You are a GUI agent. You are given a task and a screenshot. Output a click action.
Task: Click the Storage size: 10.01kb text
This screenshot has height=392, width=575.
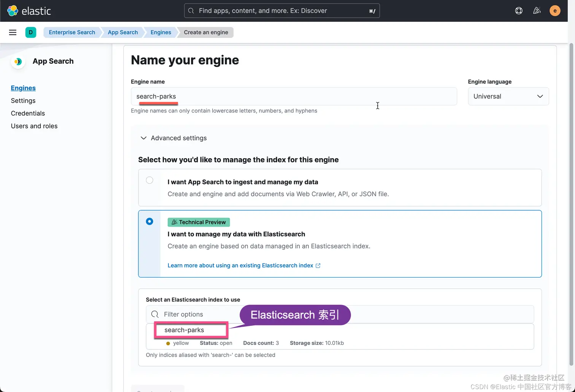click(x=317, y=343)
